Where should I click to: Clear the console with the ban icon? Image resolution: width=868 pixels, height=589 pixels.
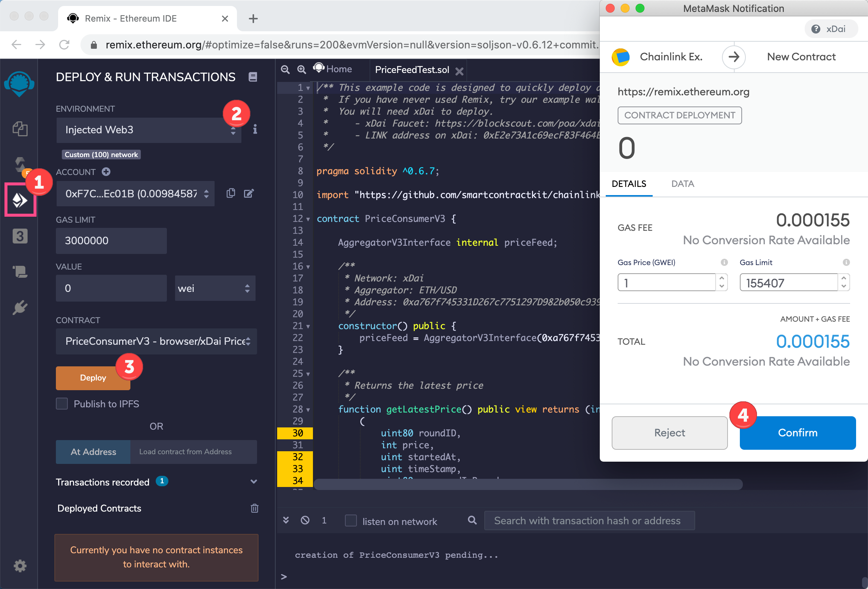pyautogui.click(x=305, y=520)
